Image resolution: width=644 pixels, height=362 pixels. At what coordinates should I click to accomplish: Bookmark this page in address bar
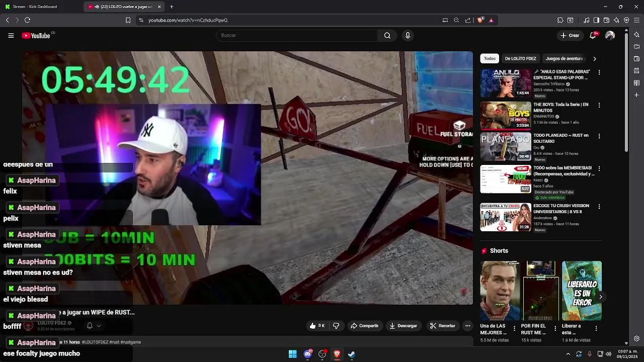pyautogui.click(x=128, y=20)
